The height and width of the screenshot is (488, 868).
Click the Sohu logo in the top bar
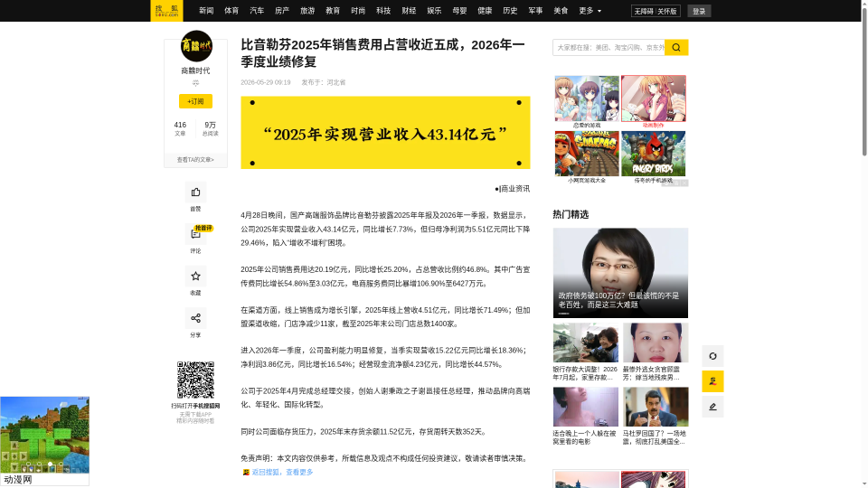point(166,11)
